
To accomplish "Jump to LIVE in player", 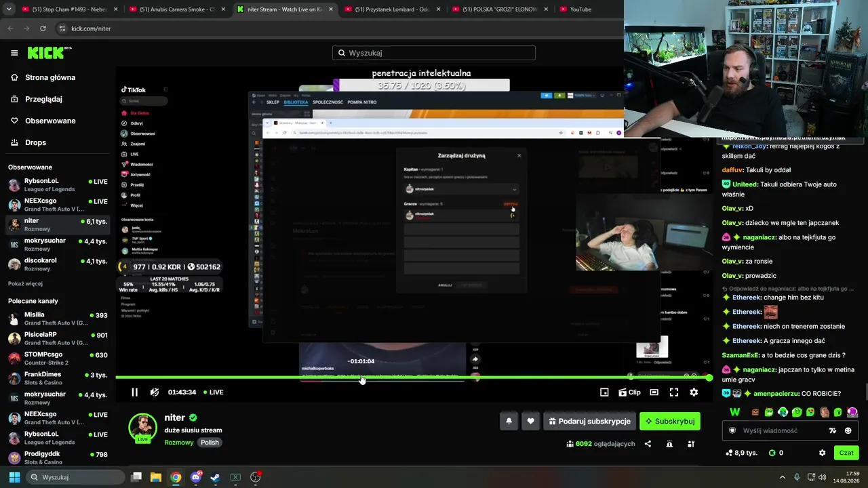I will click(x=213, y=392).
